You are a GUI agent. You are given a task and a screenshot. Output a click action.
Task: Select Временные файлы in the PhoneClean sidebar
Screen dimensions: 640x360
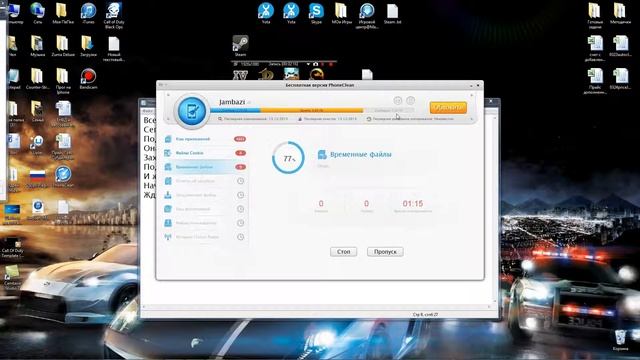[x=205, y=167]
